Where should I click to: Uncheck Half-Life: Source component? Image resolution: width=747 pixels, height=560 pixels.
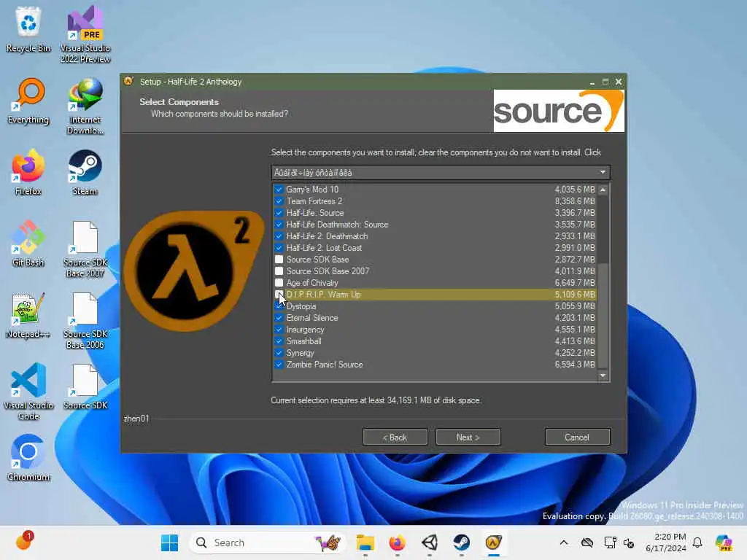pos(279,213)
